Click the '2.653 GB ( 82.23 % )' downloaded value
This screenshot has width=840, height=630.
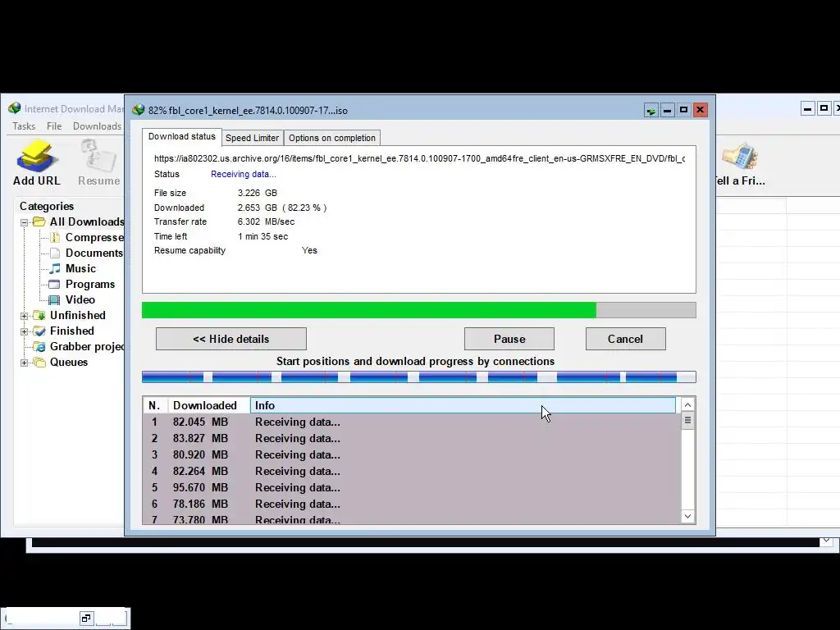point(282,208)
